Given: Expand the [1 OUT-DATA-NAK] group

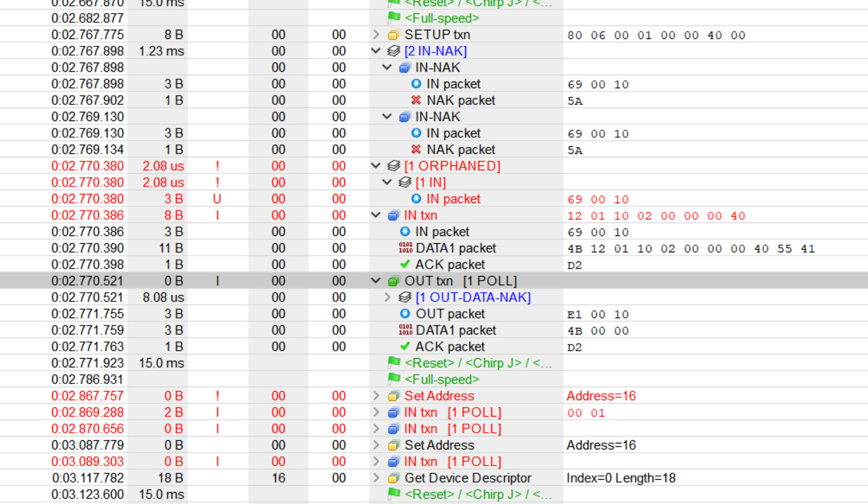Looking at the screenshot, I should click(x=387, y=297).
